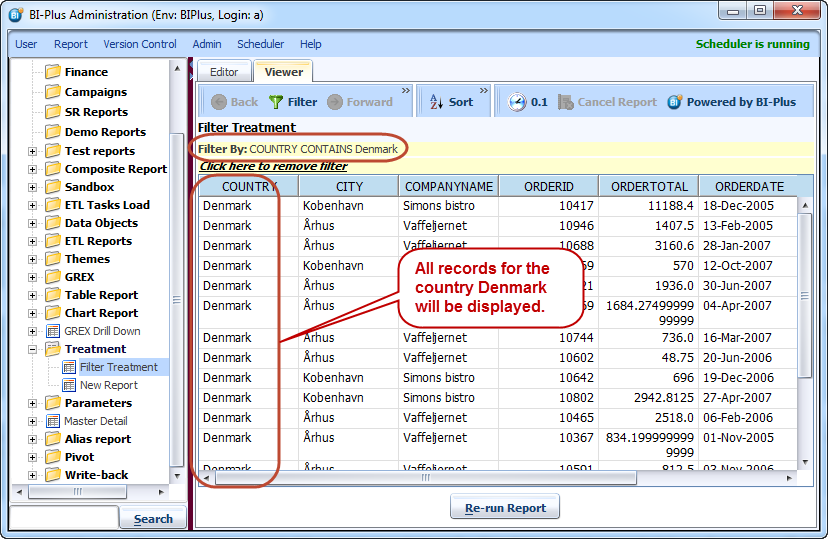
Task: Click the Powered by BI-Plus logo
Action: (x=675, y=102)
